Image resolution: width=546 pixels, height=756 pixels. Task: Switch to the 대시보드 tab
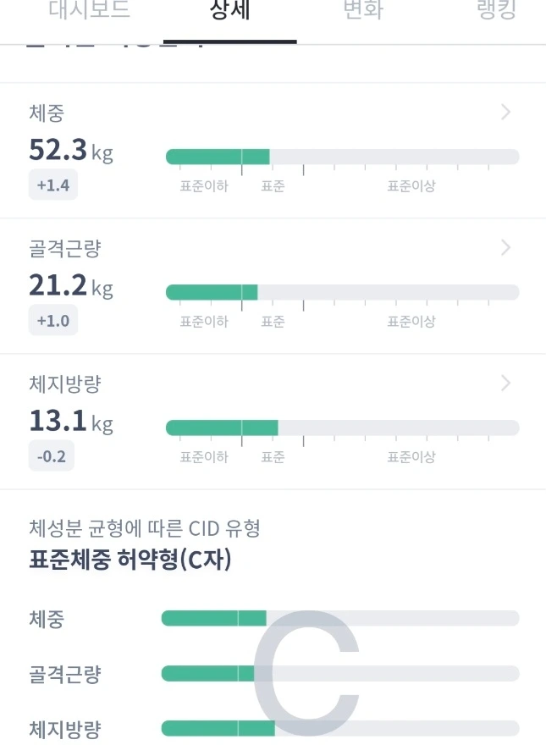89,13
